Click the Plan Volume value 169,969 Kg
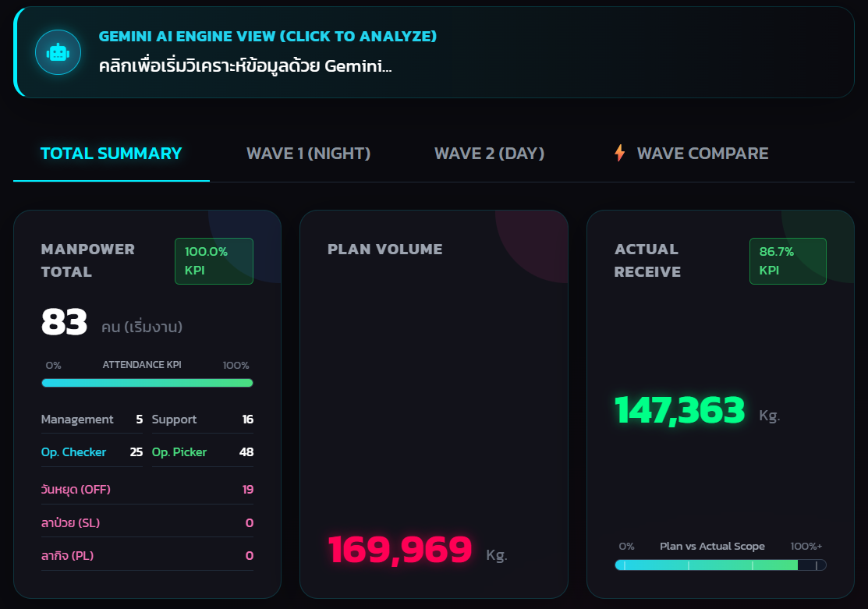 pos(400,550)
